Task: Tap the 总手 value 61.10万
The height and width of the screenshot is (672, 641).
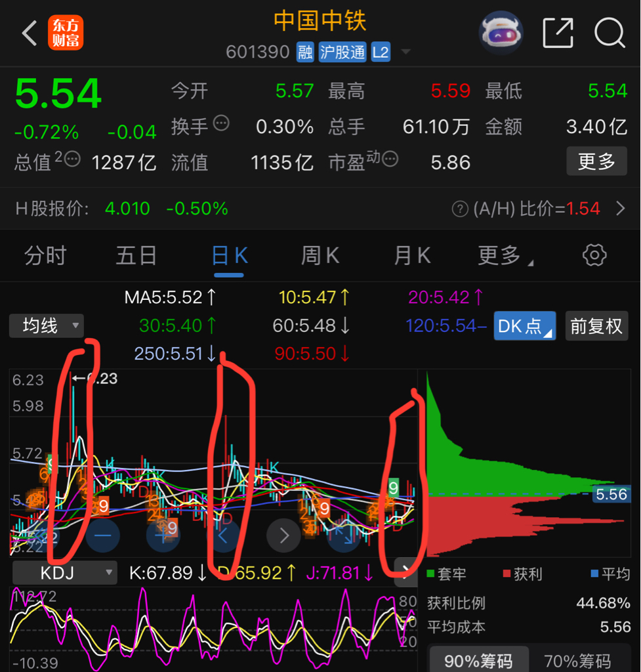Action: pyautogui.click(x=436, y=127)
